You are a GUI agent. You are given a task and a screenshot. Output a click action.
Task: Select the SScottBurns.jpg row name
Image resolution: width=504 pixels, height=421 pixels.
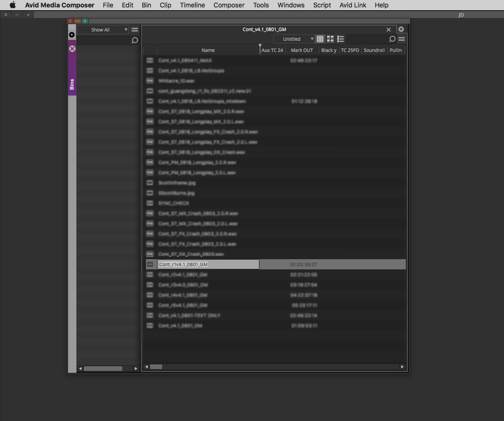176,193
